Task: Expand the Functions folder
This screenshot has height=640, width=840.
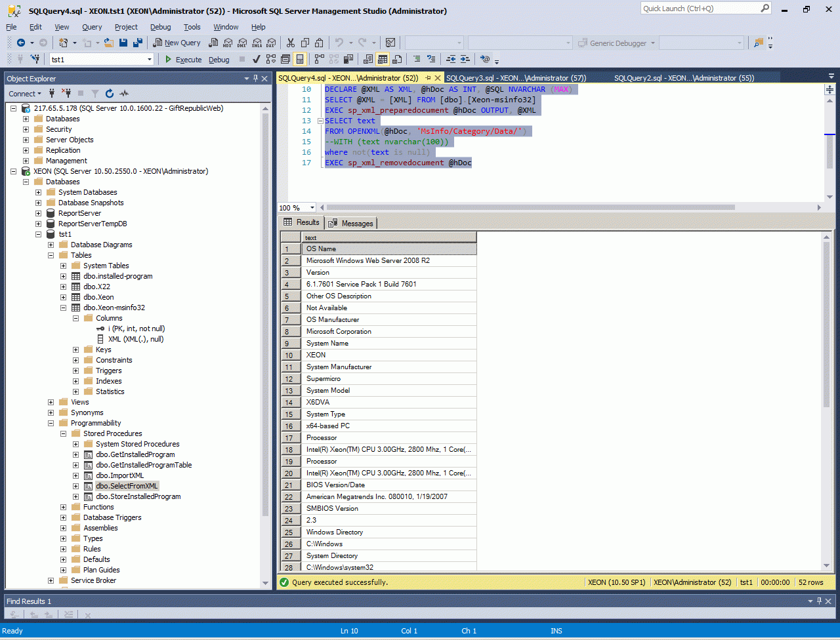Action: tap(64, 507)
